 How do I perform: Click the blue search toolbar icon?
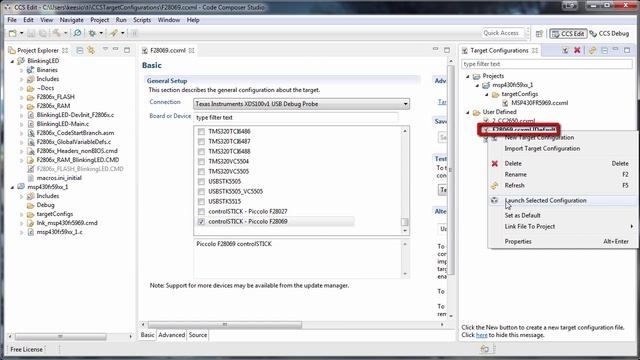coord(77,33)
